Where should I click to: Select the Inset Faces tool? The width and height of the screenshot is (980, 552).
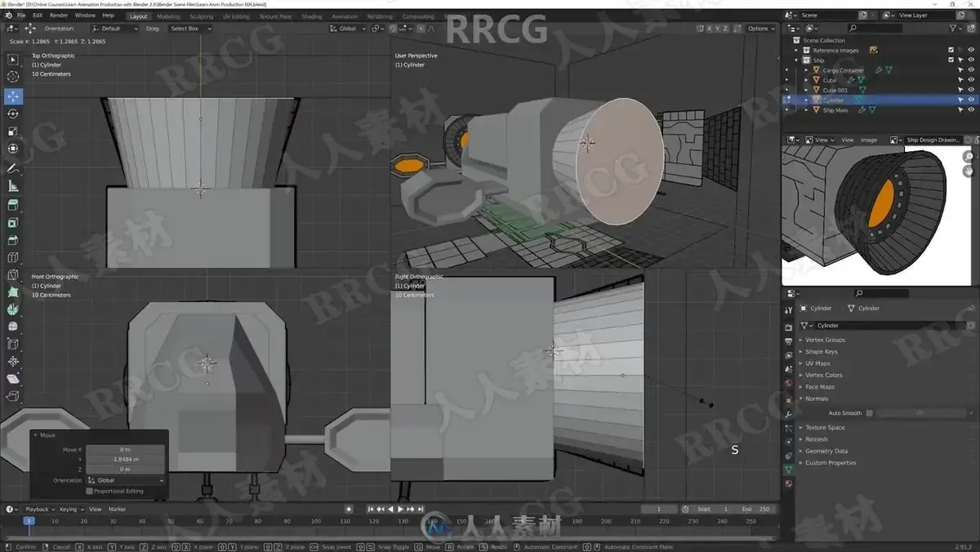click(x=13, y=223)
